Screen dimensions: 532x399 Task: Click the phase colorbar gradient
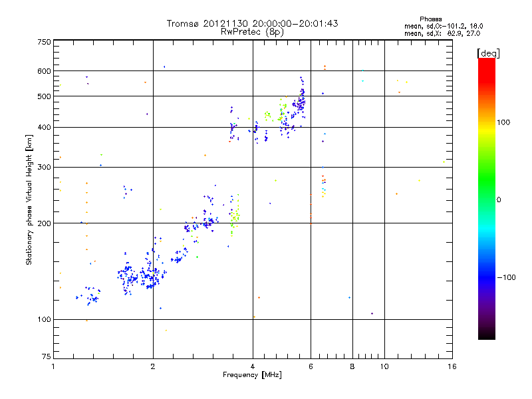pyautogui.click(x=487, y=199)
